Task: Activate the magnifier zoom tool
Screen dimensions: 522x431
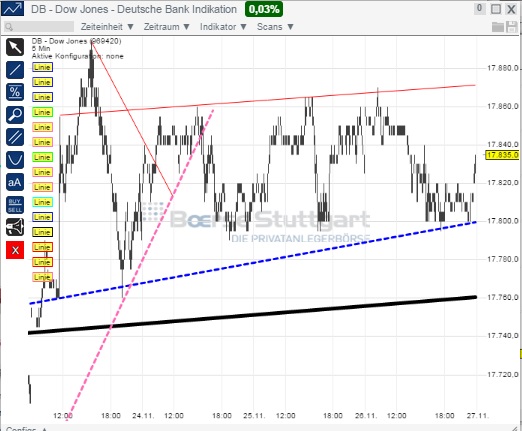Action: click(15, 114)
